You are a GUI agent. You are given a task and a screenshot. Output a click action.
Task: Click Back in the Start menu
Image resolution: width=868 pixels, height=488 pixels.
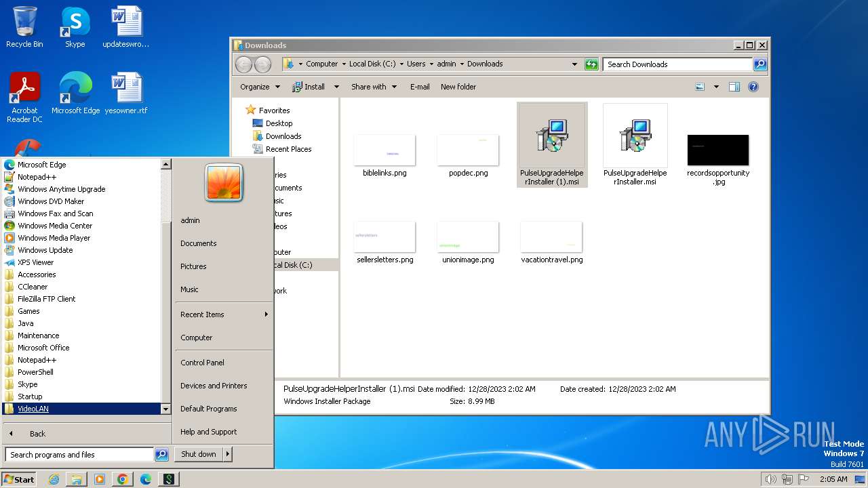pos(37,434)
